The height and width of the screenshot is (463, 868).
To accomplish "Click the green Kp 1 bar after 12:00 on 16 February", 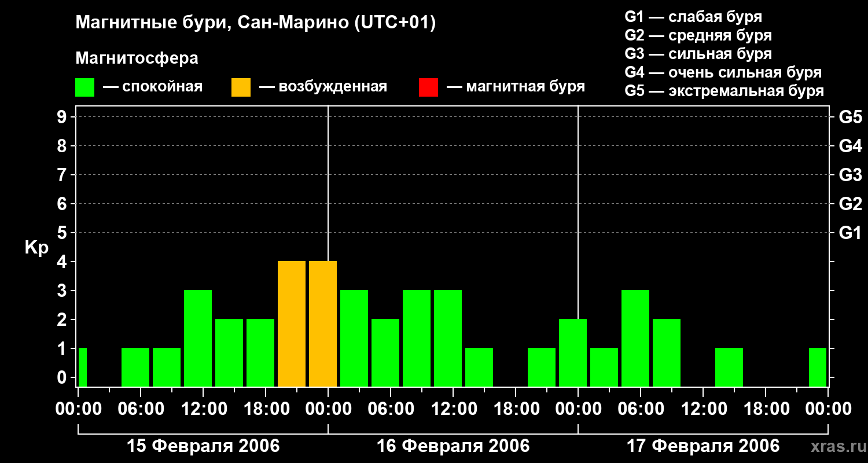I will tap(479, 368).
